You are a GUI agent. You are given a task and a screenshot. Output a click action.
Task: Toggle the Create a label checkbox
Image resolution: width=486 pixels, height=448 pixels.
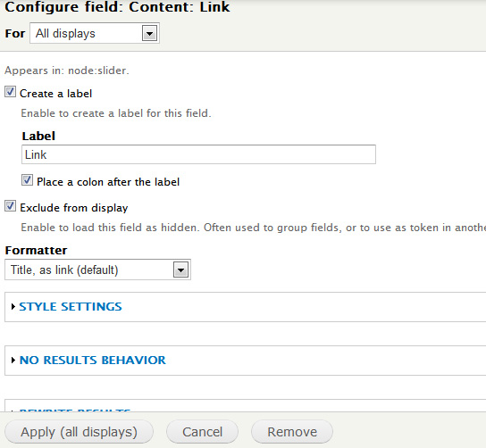point(10,92)
